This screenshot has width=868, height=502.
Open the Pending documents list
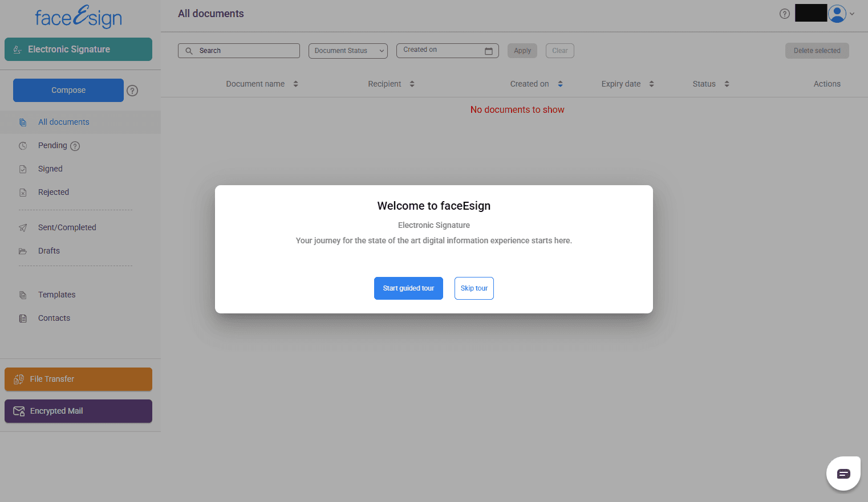point(52,146)
